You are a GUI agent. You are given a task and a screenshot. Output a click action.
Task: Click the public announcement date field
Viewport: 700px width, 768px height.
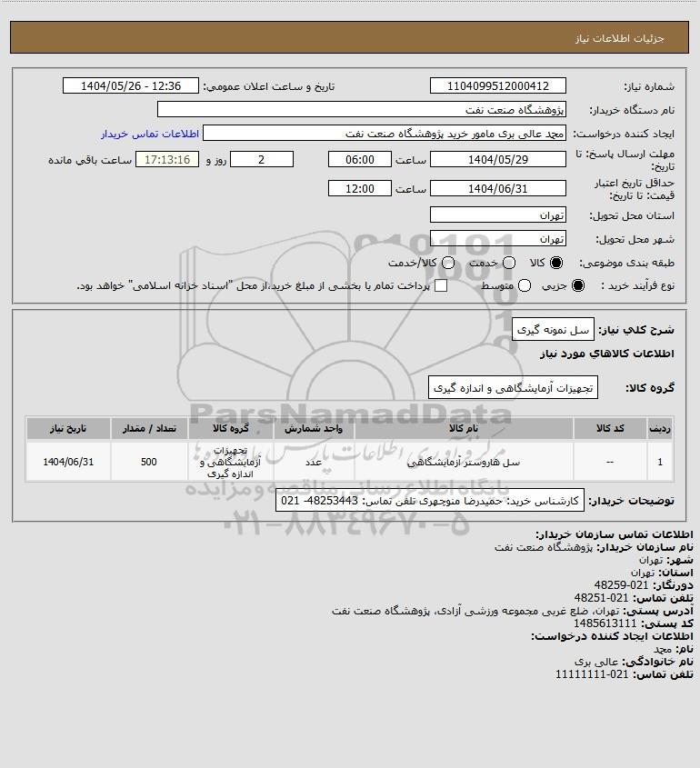click(x=131, y=85)
